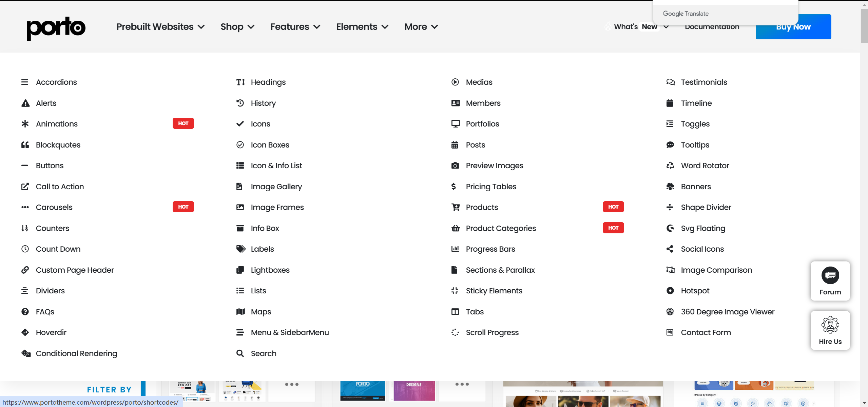This screenshot has height=407, width=868.
Task: Open the Features menu
Action: tap(295, 26)
